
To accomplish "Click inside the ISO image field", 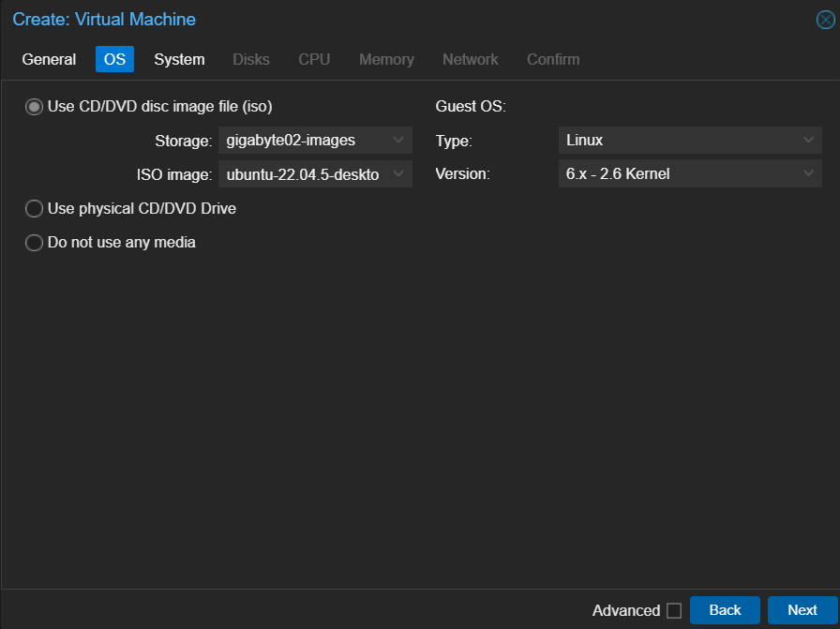I will 303,174.
